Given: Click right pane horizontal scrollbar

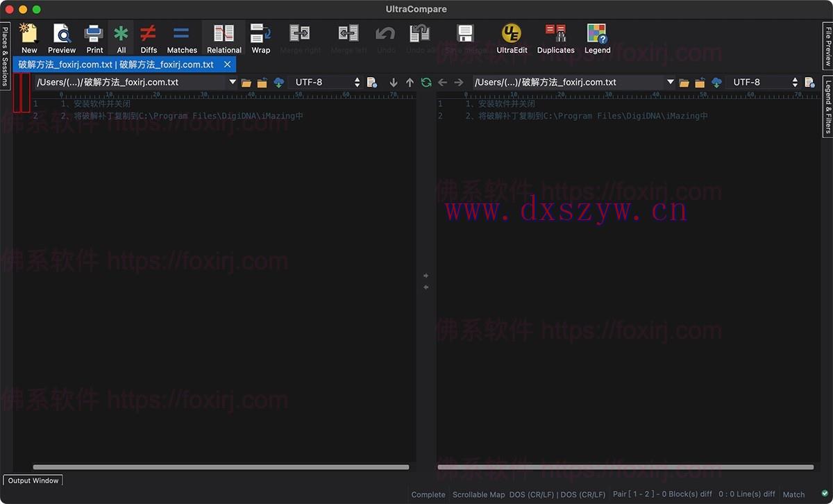Looking at the screenshot, I should (x=625, y=467).
